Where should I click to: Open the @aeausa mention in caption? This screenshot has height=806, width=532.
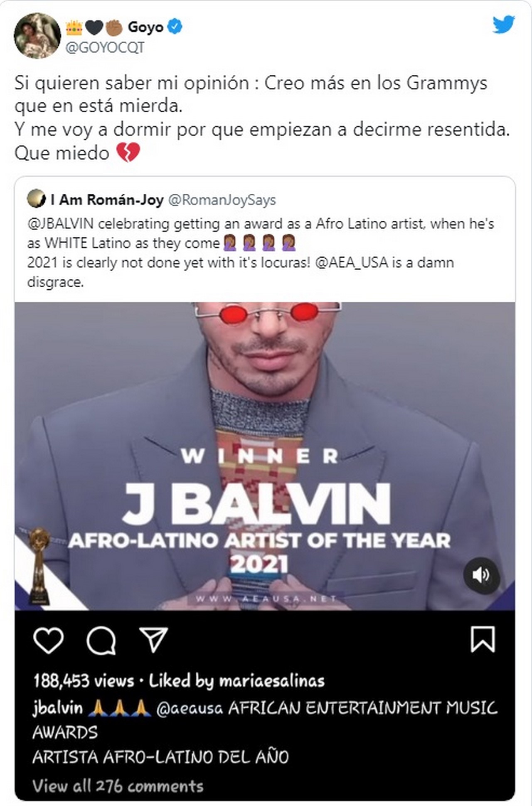[x=190, y=708]
